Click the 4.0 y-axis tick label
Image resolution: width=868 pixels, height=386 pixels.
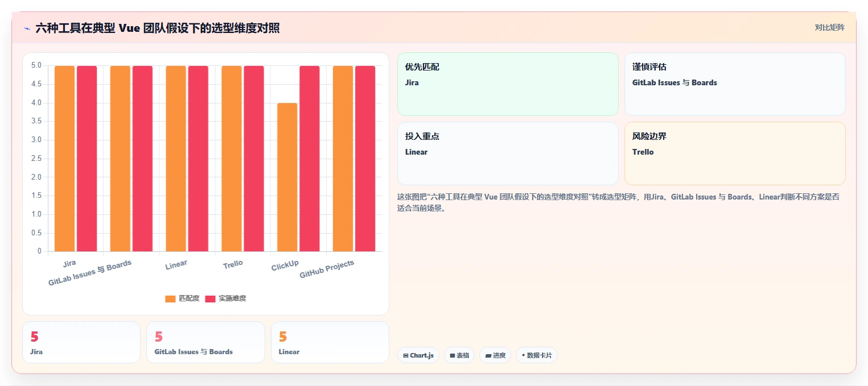(36, 103)
